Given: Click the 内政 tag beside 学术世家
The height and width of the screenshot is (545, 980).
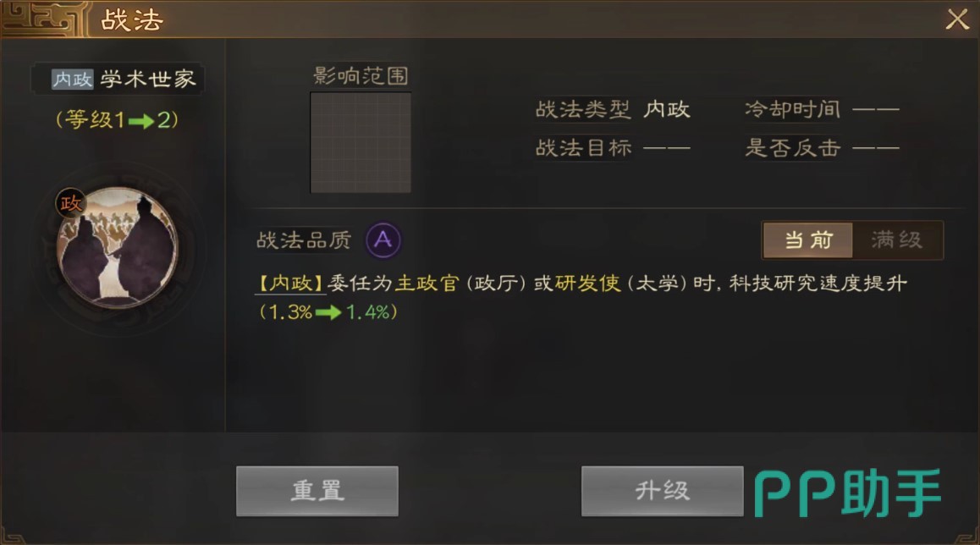Looking at the screenshot, I should click(73, 80).
